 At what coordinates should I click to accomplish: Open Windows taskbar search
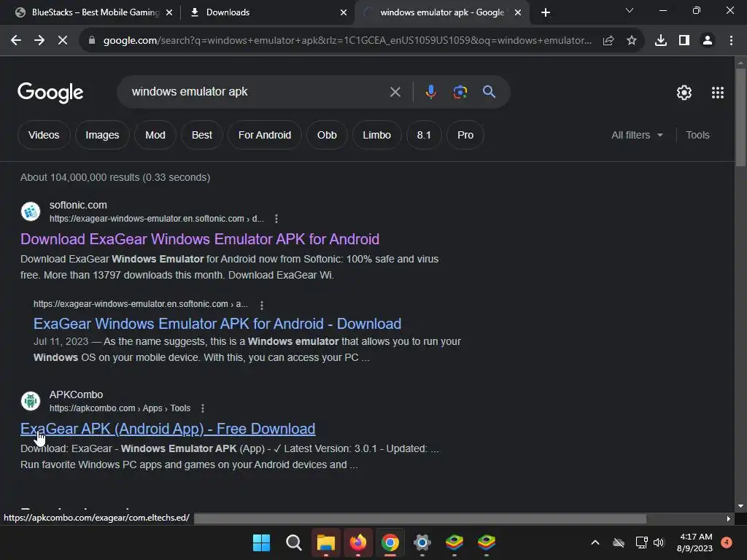(x=293, y=542)
